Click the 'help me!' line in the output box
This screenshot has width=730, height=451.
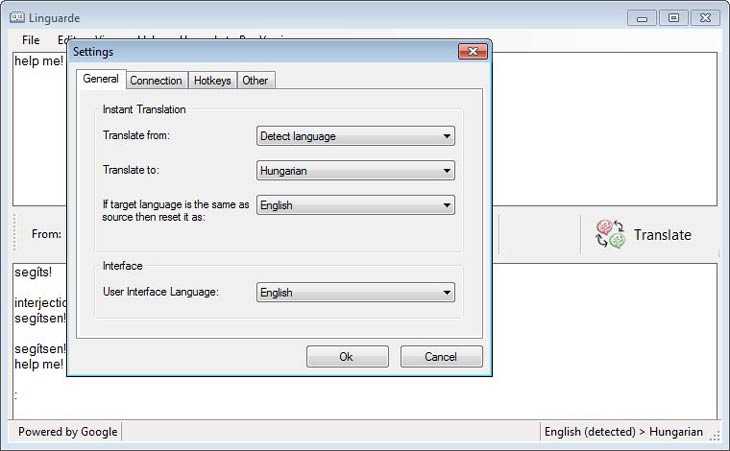[x=39, y=364]
